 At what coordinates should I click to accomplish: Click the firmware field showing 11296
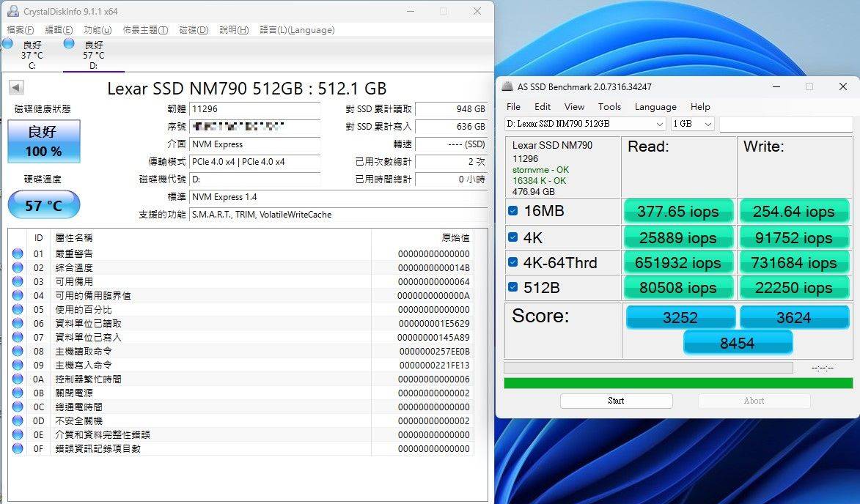click(255, 109)
